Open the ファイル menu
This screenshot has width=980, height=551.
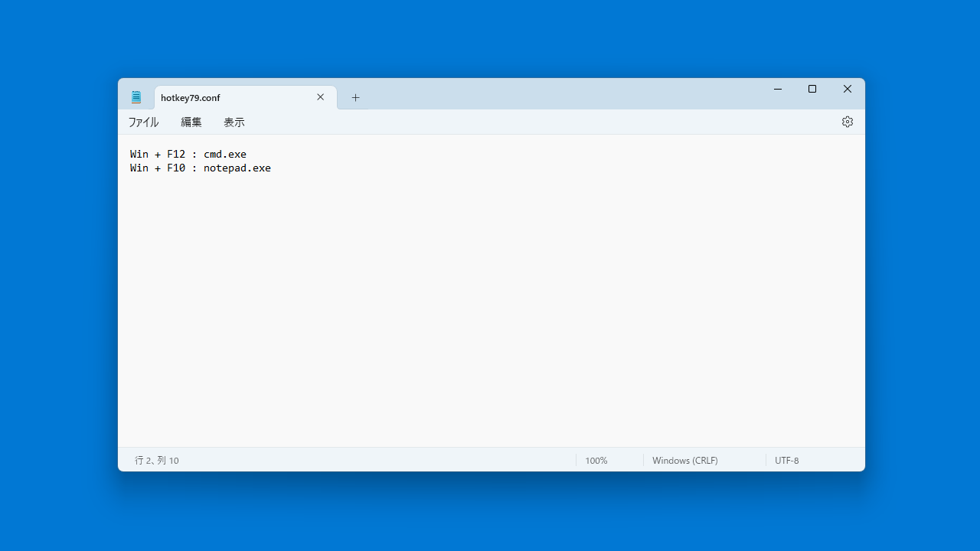(x=143, y=122)
